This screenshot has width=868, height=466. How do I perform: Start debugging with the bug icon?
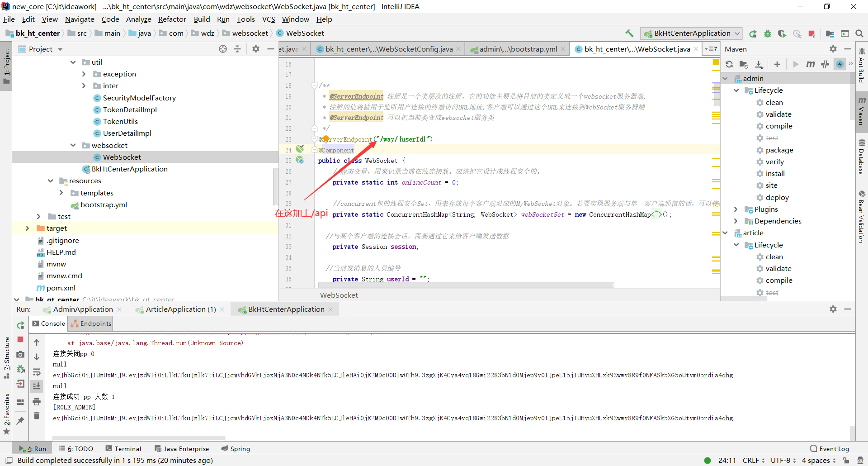coord(767,33)
